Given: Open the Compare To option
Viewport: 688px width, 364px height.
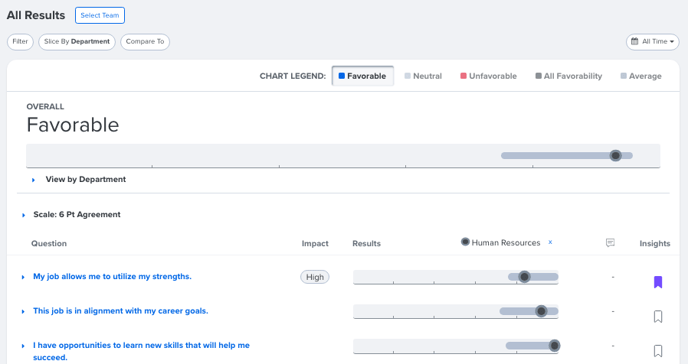Looking at the screenshot, I should point(145,42).
